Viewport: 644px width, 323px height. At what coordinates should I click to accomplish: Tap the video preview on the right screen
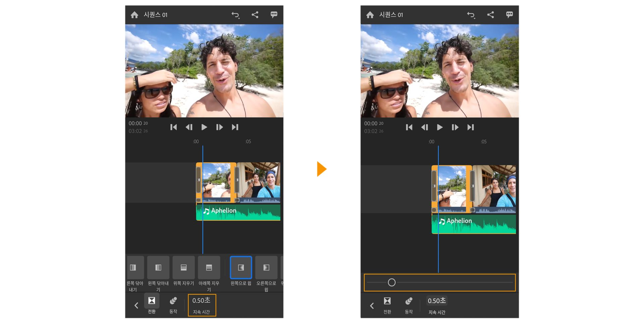pos(440,71)
